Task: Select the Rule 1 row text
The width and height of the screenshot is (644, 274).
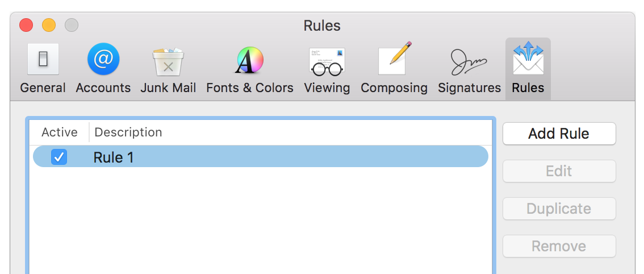Action: (x=114, y=157)
